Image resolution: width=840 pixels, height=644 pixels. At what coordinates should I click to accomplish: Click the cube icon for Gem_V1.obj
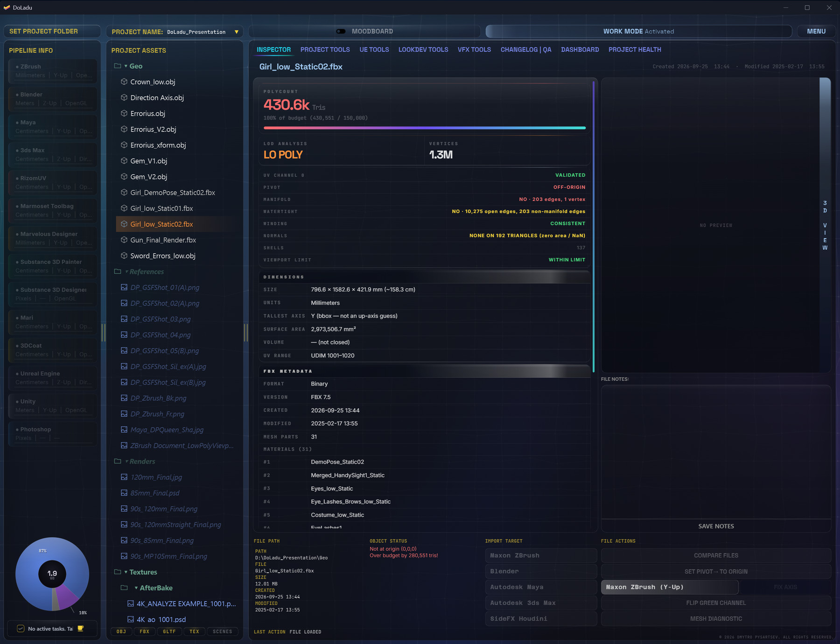124,161
